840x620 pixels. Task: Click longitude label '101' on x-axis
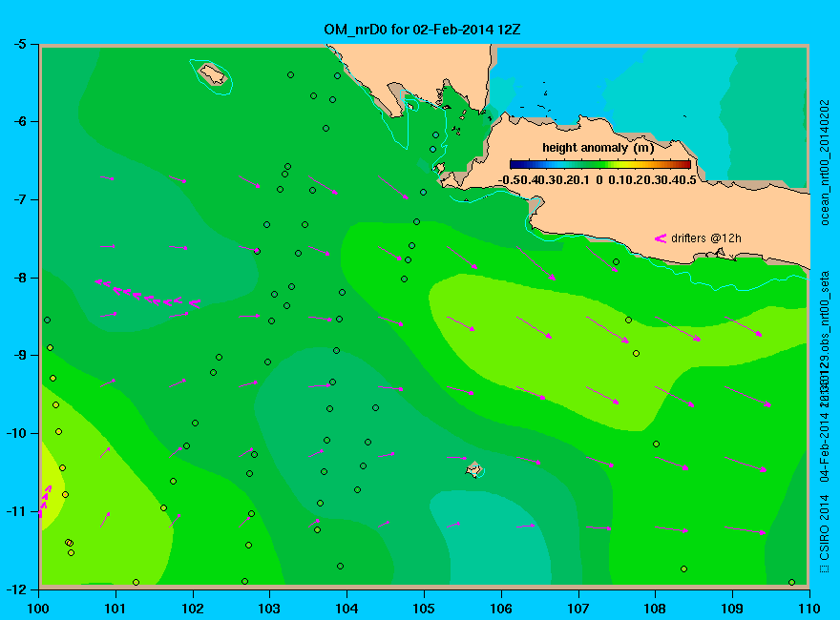tap(115, 609)
